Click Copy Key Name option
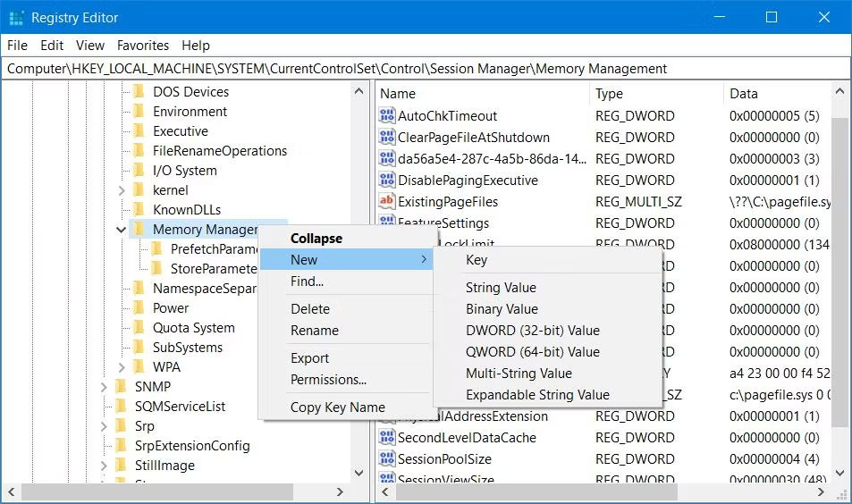The height and width of the screenshot is (504, 852). pyautogui.click(x=337, y=407)
